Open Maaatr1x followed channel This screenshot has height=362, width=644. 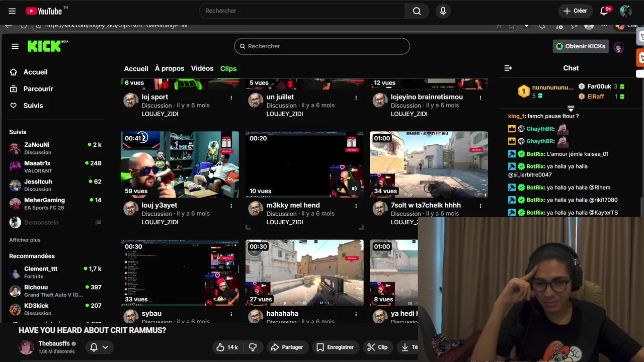tap(55, 167)
